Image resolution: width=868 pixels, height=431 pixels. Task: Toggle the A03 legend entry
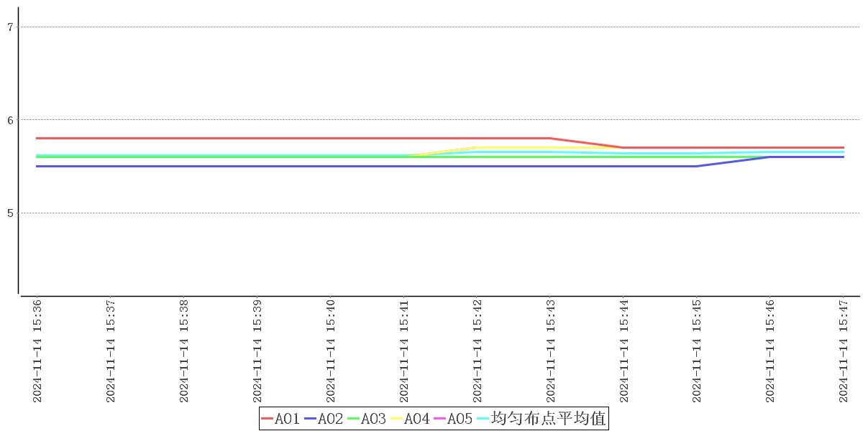pyautogui.click(x=367, y=419)
